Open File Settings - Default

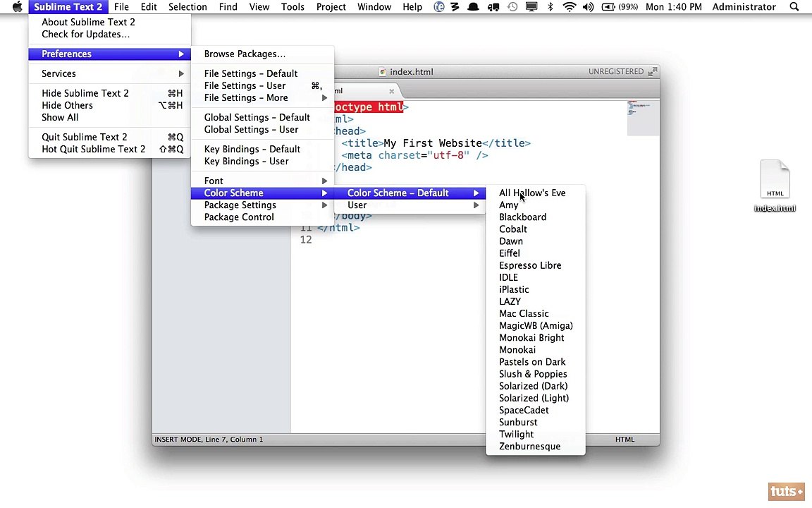262,73
